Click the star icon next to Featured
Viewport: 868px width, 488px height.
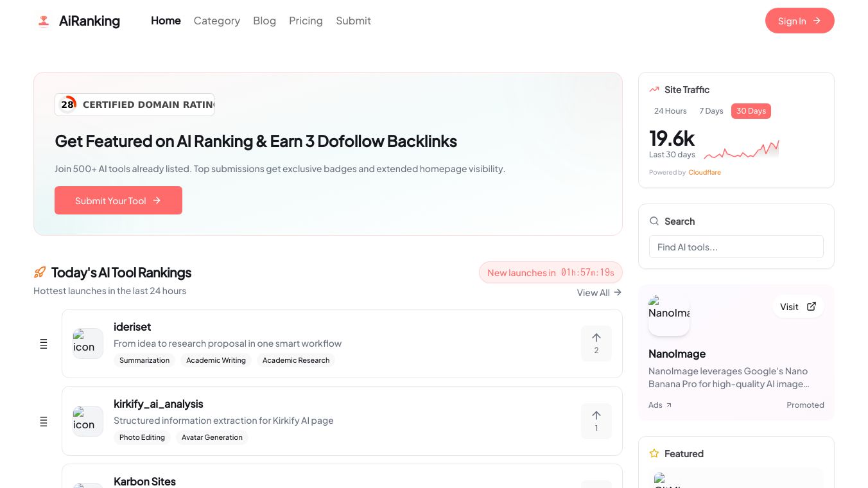click(x=654, y=453)
